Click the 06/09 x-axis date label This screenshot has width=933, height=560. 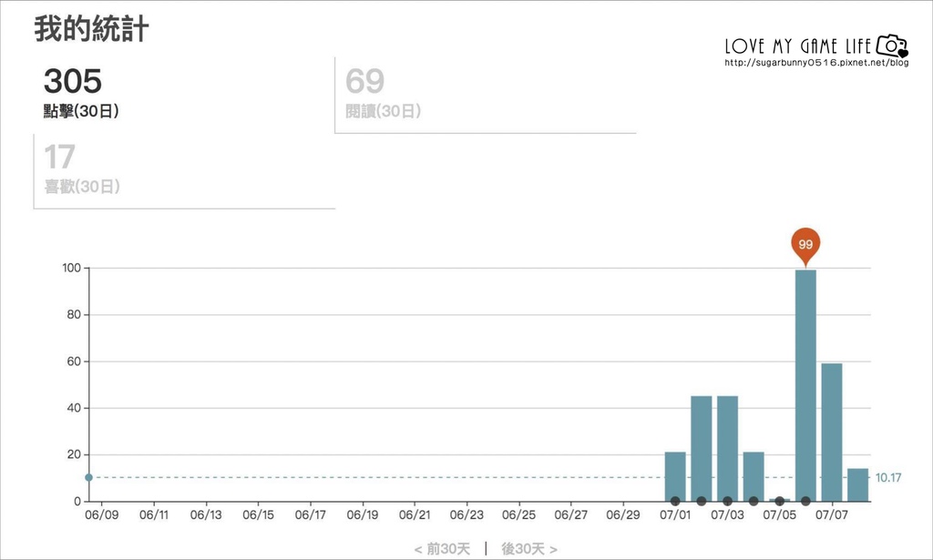[102, 514]
